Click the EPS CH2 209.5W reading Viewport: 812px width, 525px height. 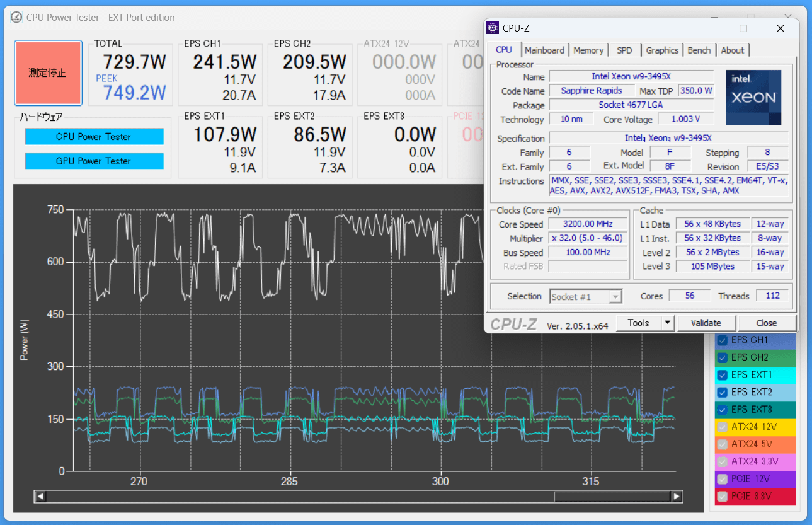tap(314, 62)
